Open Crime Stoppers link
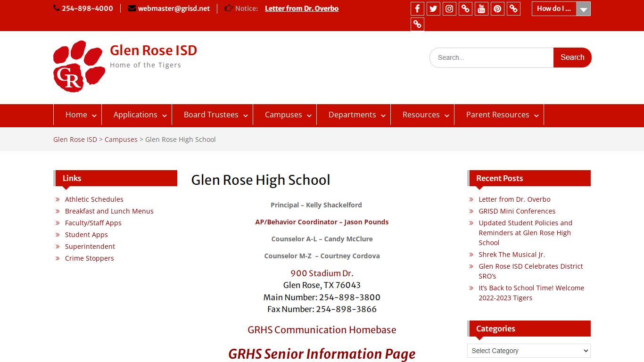 90,258
